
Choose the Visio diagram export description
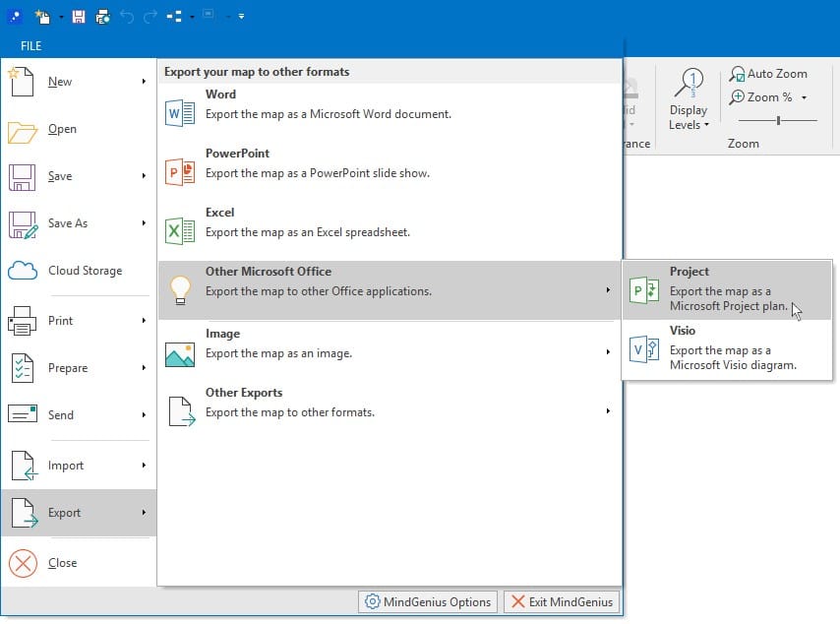(733, 357)
